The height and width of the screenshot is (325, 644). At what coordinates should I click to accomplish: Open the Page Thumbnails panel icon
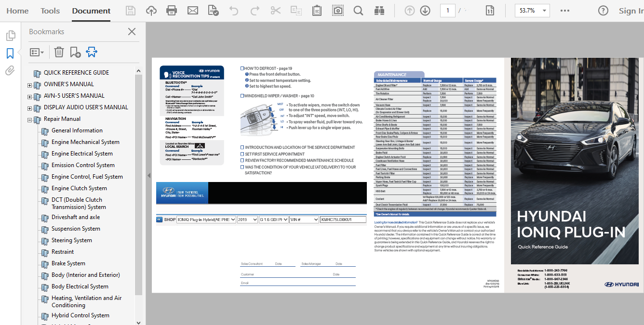(10, 36)
